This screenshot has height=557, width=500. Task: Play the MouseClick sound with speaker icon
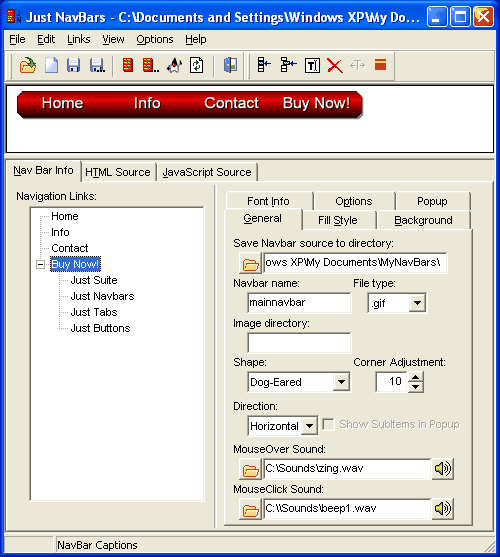442,509
